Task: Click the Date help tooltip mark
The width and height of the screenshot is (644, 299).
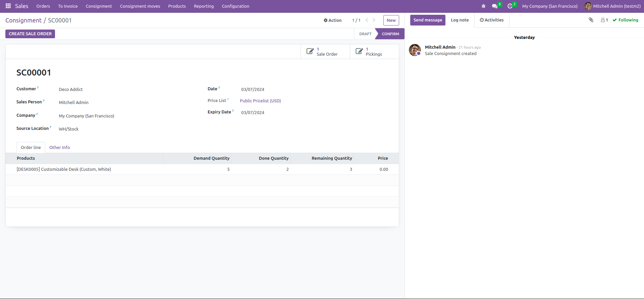Action: (219, 88)
